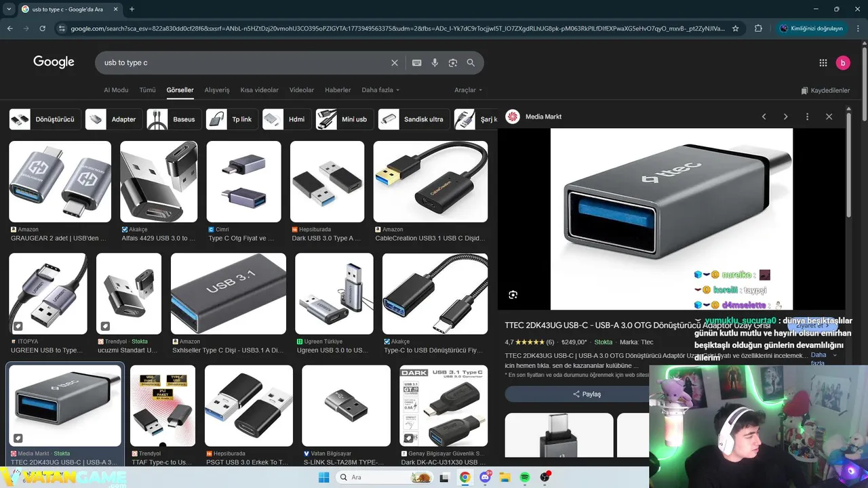Open the UGREEN USB to Type ITOPYA image
This screenshot has width=868, height=488.
click(48, 293)
